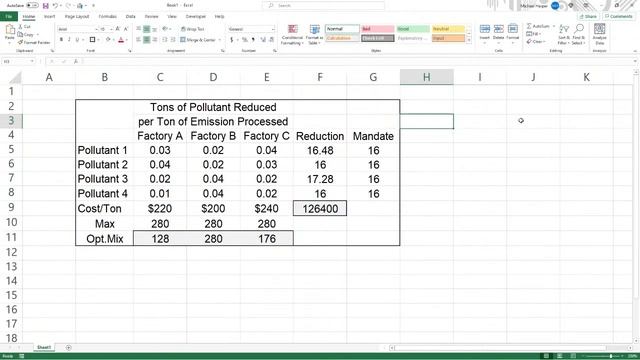Switch to the Developer tab
This screenshot has width=640, height=360.
196,16
